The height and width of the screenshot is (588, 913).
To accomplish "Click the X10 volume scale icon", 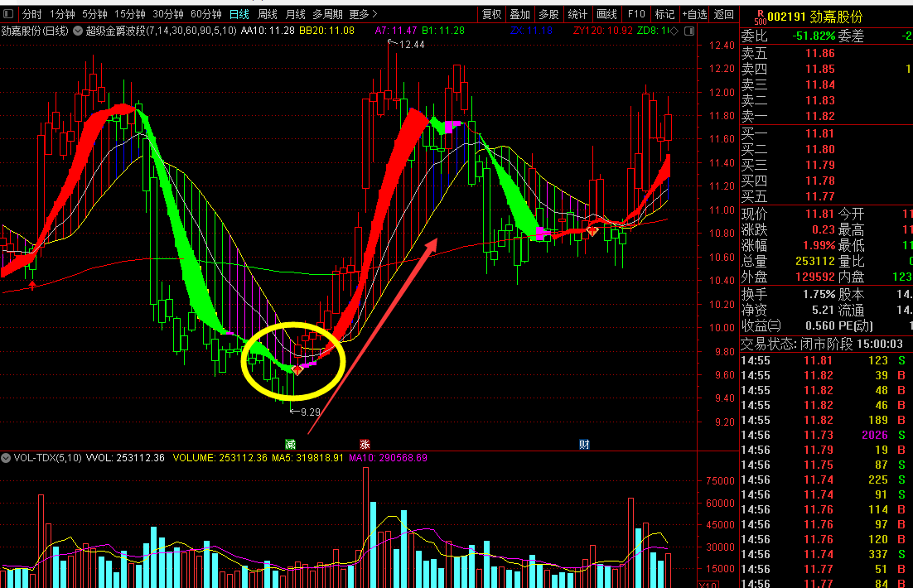I will pos(708,583).
